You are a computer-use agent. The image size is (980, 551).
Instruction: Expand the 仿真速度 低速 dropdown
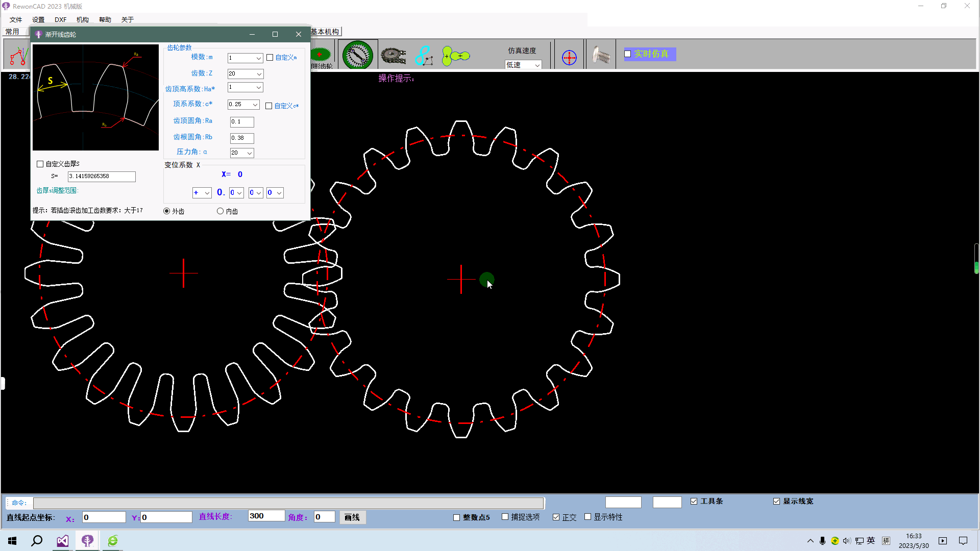(537, 65)
